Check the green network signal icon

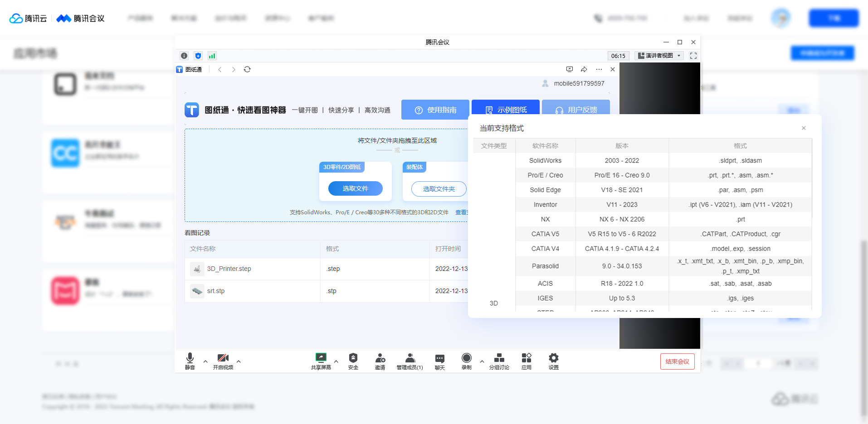point(212,56)
